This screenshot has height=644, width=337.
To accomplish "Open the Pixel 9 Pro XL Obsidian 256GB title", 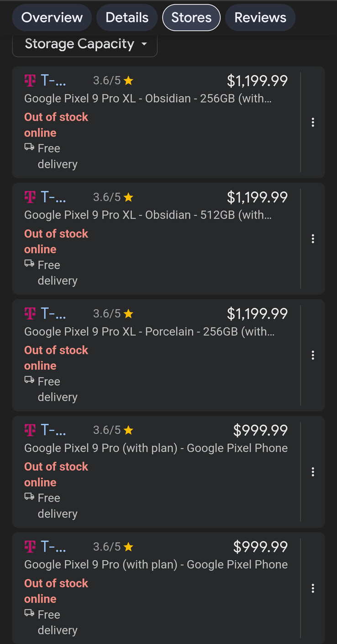I will [147, 99].
